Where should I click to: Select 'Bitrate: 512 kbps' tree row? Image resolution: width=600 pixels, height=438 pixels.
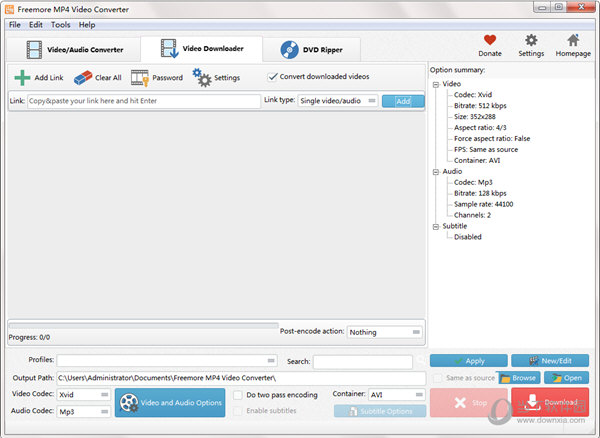point(480,106)
